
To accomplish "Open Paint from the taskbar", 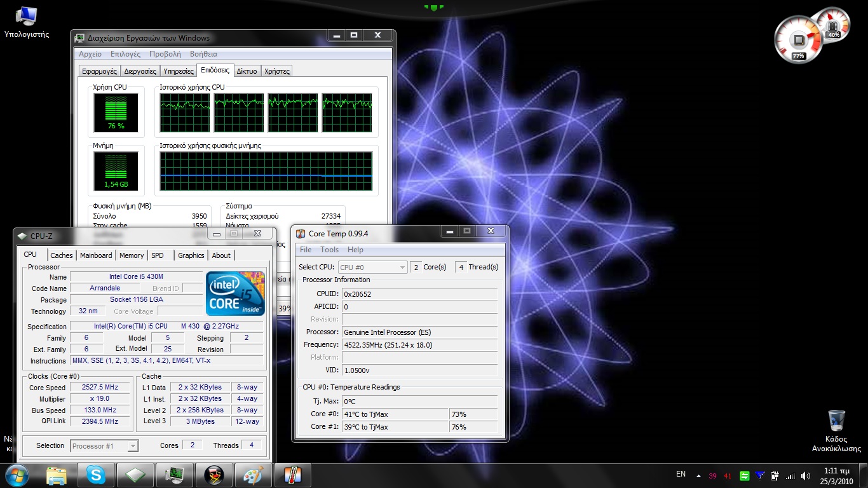I will [x=253, y=475].
